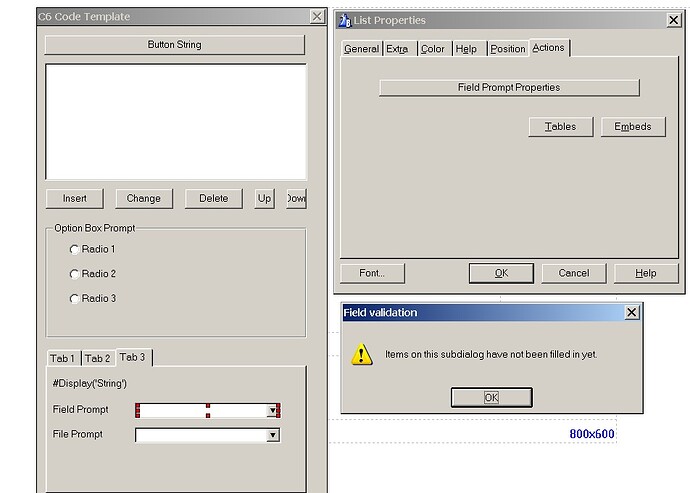
Task: Switch to the General tab
Action: pyautogui.click(x=361, y=49)
